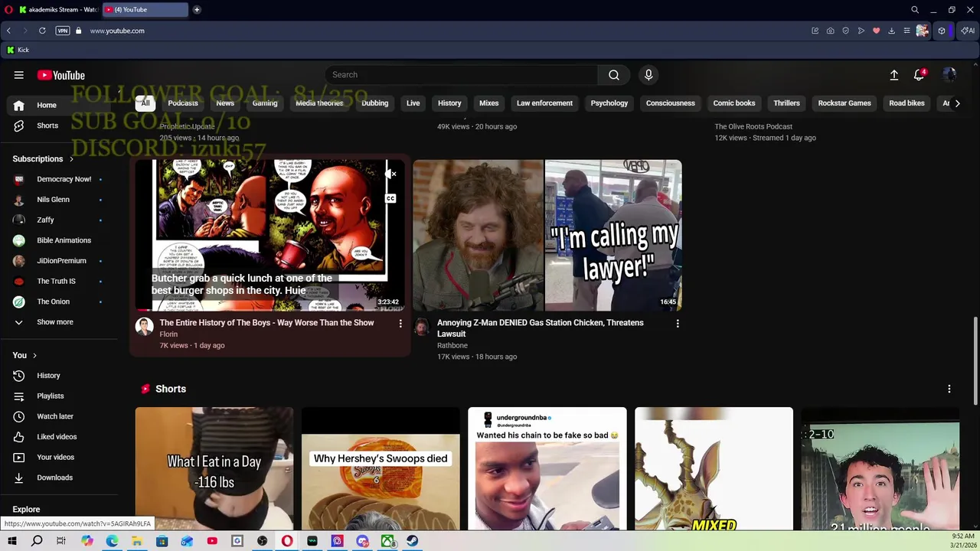Open Opera extensions cube icon
Viewport: 980px width, 551px height.
click(942, 31)
